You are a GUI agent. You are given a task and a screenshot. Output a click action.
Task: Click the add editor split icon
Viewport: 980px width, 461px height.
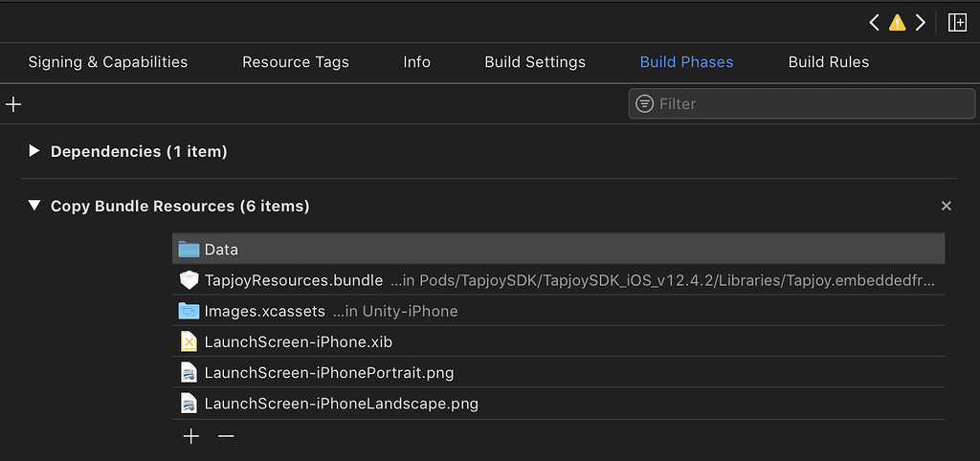coord(956,23)
